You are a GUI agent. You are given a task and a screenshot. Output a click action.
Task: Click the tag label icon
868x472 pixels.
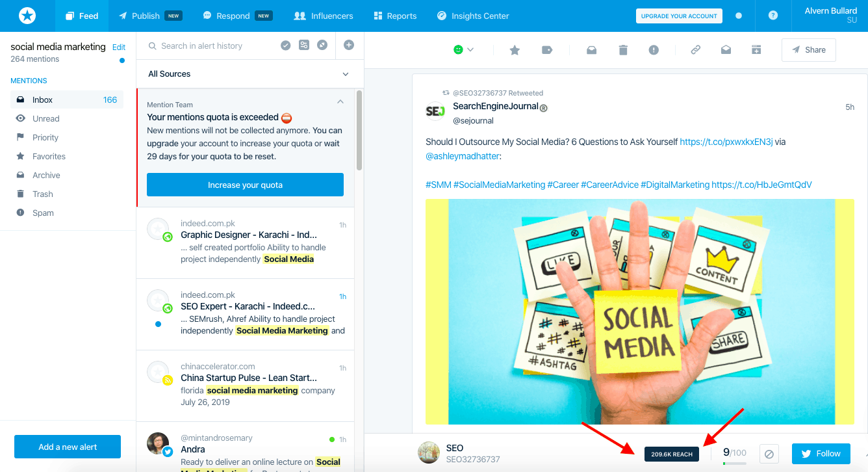547,50
